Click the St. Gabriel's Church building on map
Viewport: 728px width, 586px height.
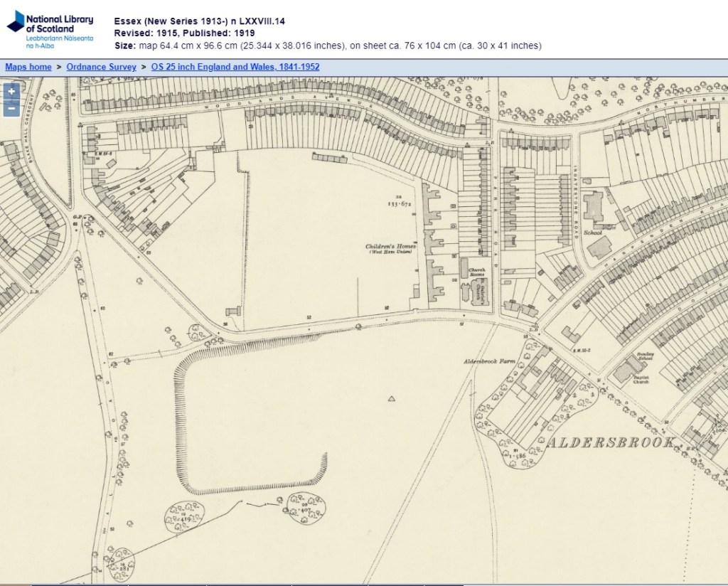(478, 293)
